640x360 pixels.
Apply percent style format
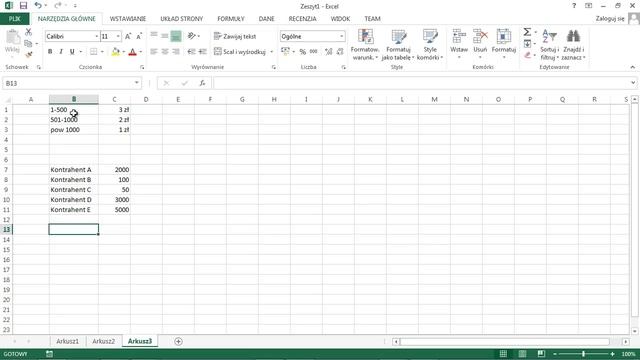point(302,51)
